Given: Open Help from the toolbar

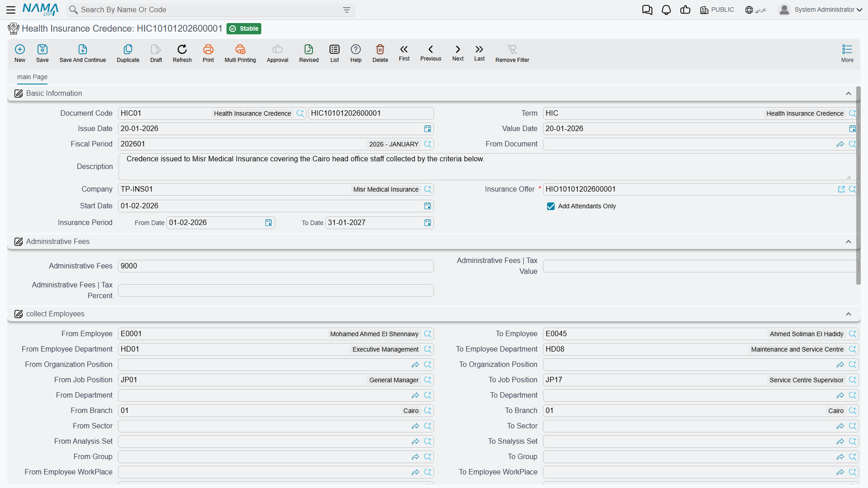Looking at the screenshot, I should point(356,53).
